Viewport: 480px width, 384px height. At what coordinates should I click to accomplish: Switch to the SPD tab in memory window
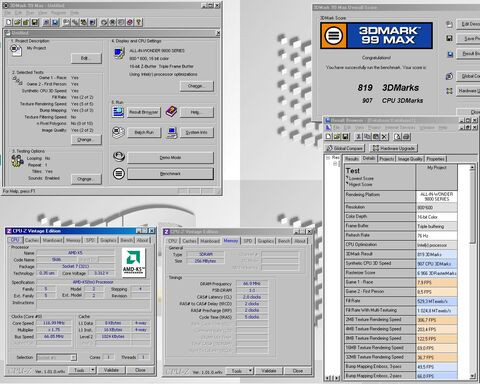(248, 241)
